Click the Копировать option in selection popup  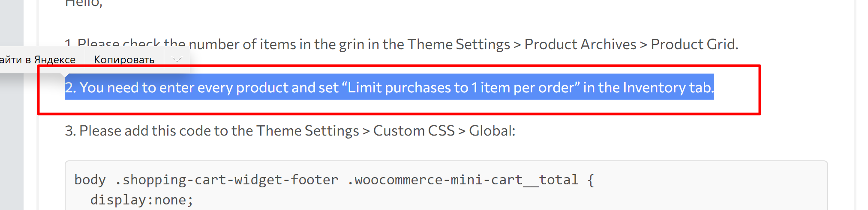tap(124, 59)
